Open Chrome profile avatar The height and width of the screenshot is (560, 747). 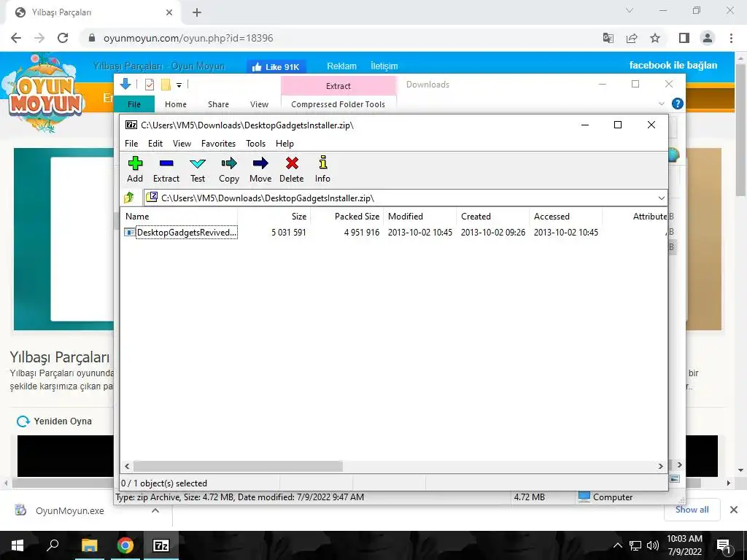coord(708,38)
